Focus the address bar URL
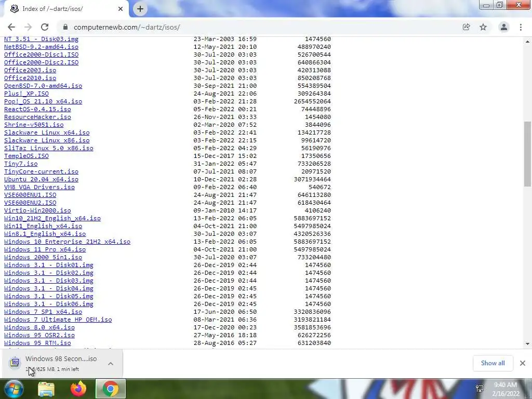The width and height of the screenshot is (532, 399). [127, 27]
